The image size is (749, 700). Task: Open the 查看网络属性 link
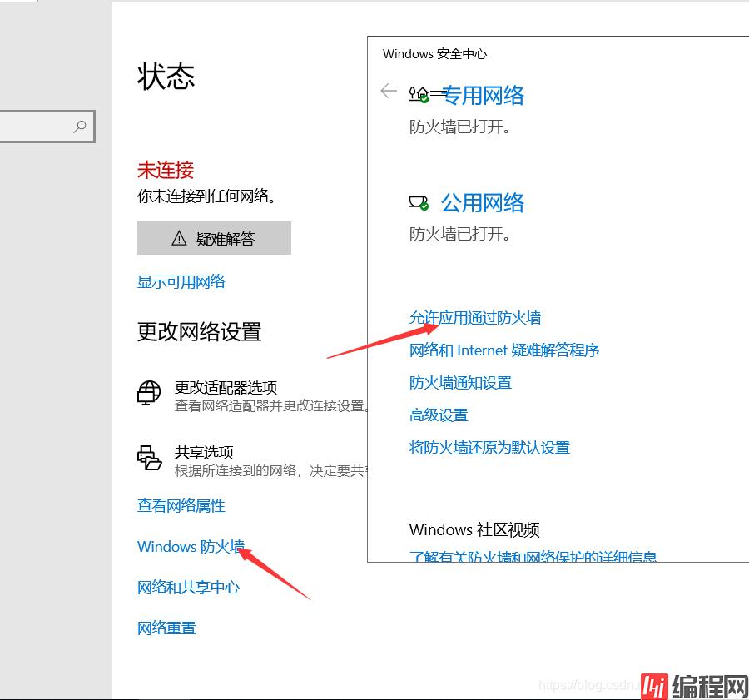(181, 506)
